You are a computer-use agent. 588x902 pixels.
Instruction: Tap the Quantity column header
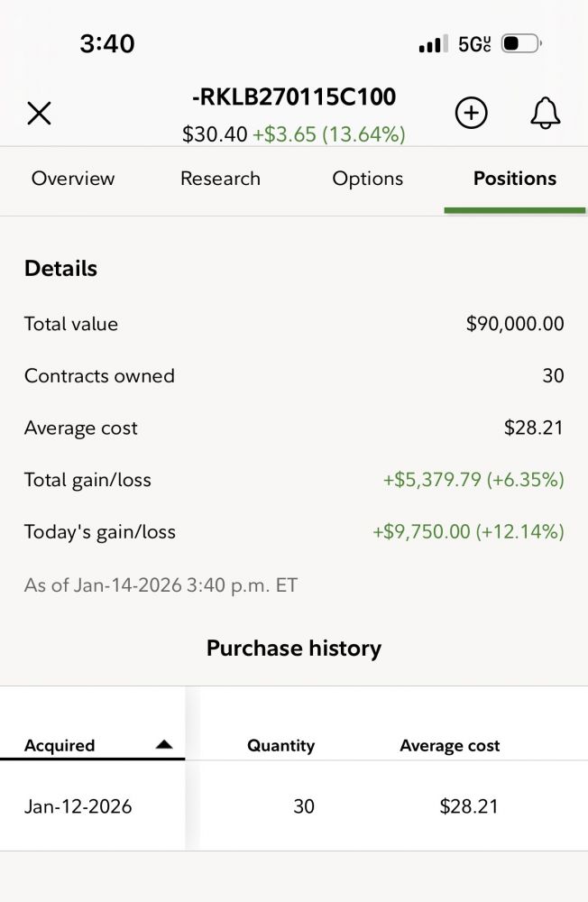coord(280,746)
